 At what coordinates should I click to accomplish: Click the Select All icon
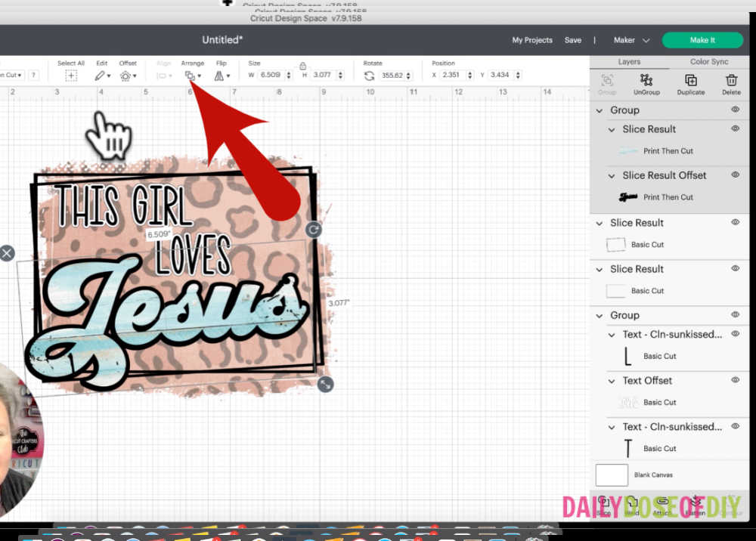click(71, 74)
